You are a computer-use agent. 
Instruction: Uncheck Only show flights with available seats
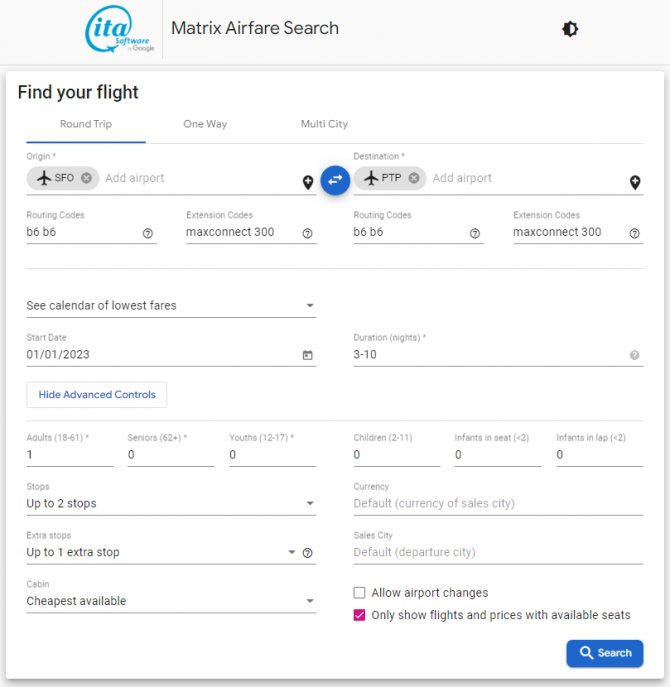coord(360,615)
